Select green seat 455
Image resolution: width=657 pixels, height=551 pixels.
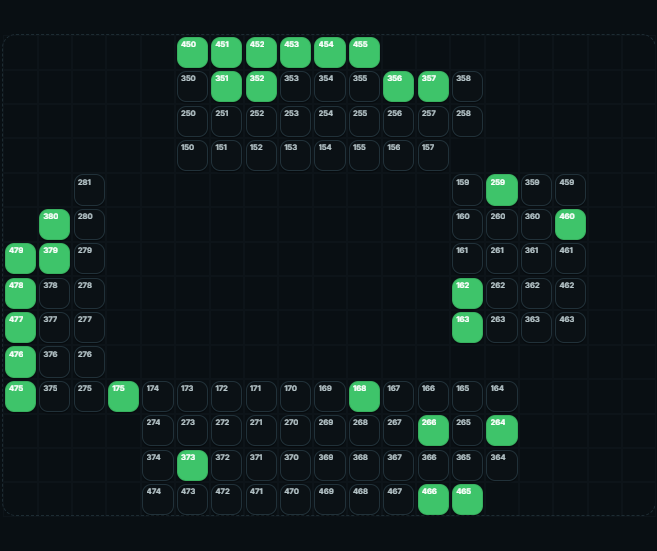click(364, 52)
